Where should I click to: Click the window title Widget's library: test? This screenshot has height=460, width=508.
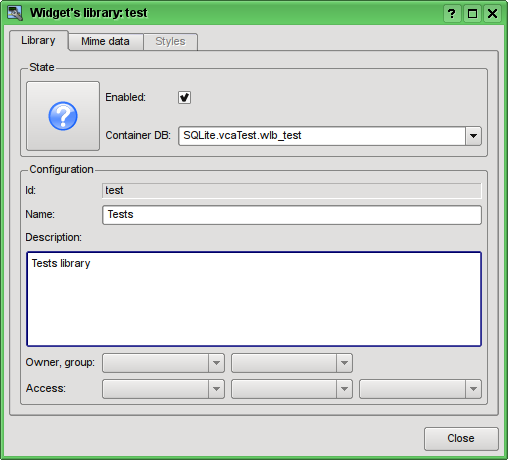point(89,13)
